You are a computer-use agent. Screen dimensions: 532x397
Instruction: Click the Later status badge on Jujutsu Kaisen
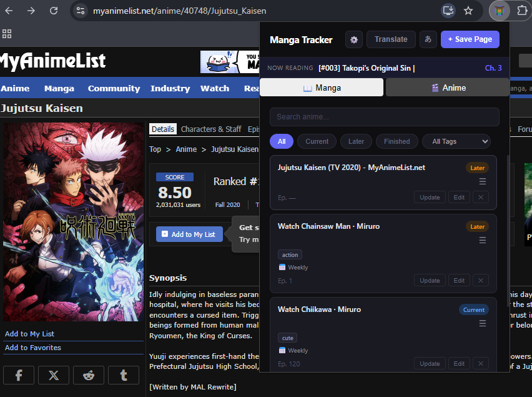(477, 168)
